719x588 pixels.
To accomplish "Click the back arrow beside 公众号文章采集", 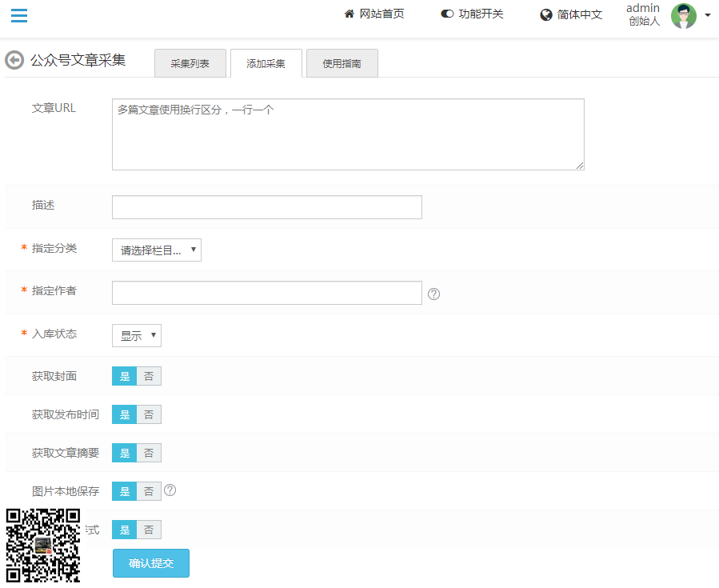I will pos(14,60).
